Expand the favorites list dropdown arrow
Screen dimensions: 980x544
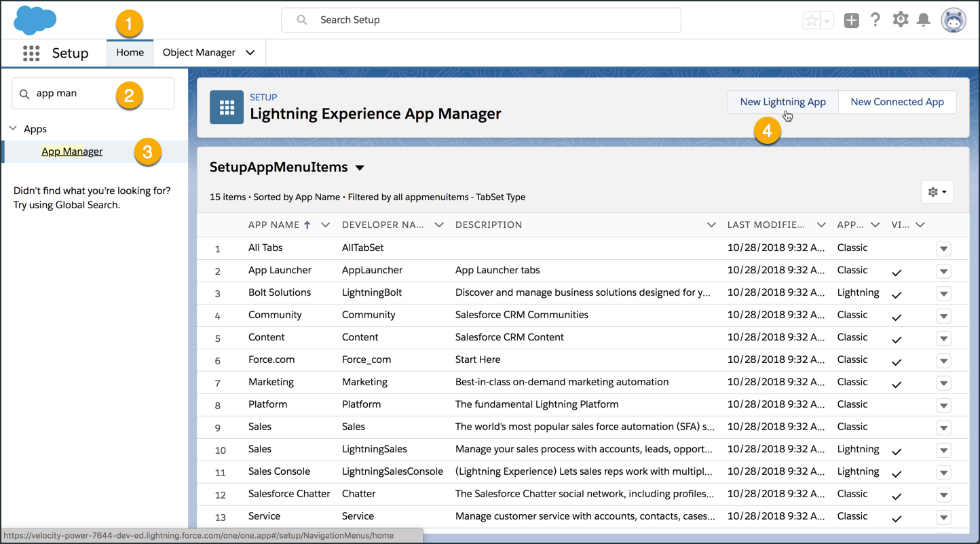click(827, 20)
